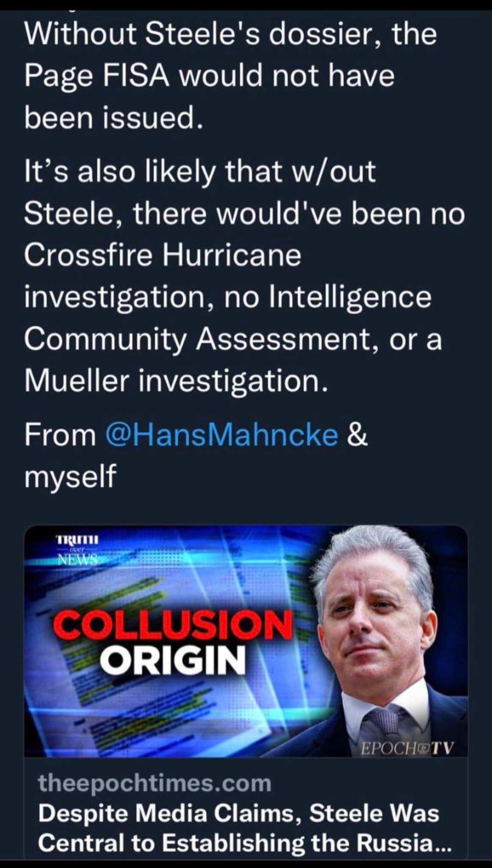Click the 'Crossfire Hurricane' phrase
492x868 pixels.
pos(163,256)
